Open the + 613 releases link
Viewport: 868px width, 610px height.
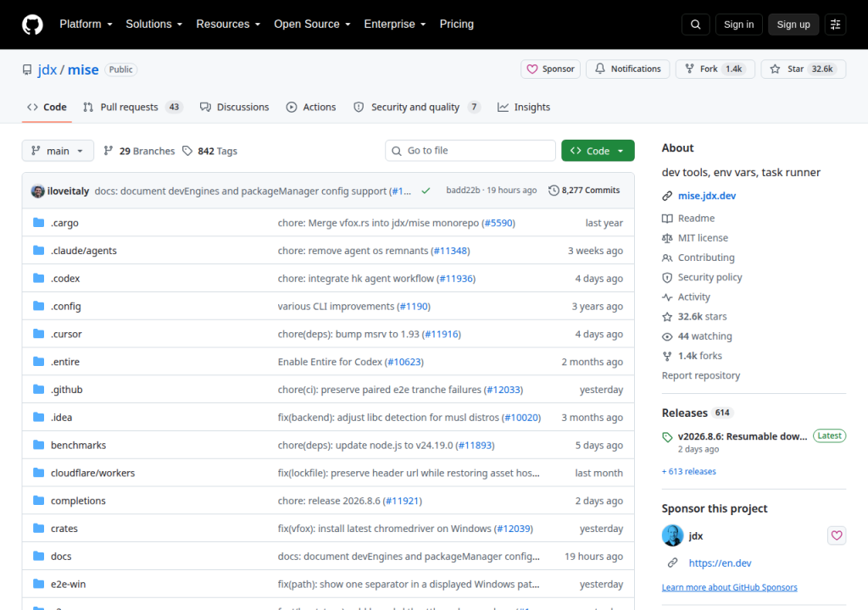[689, 472]
